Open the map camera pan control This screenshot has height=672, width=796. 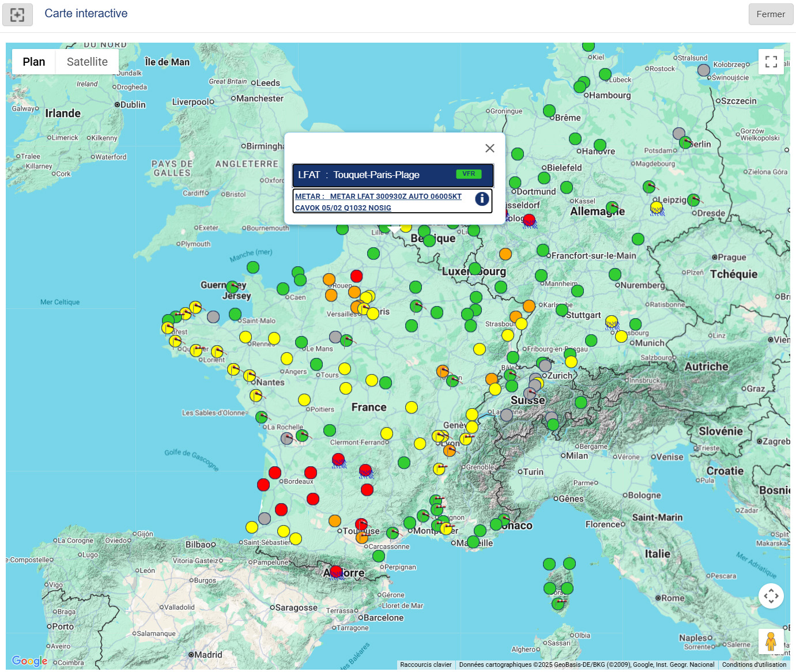[x=771, y=596]
